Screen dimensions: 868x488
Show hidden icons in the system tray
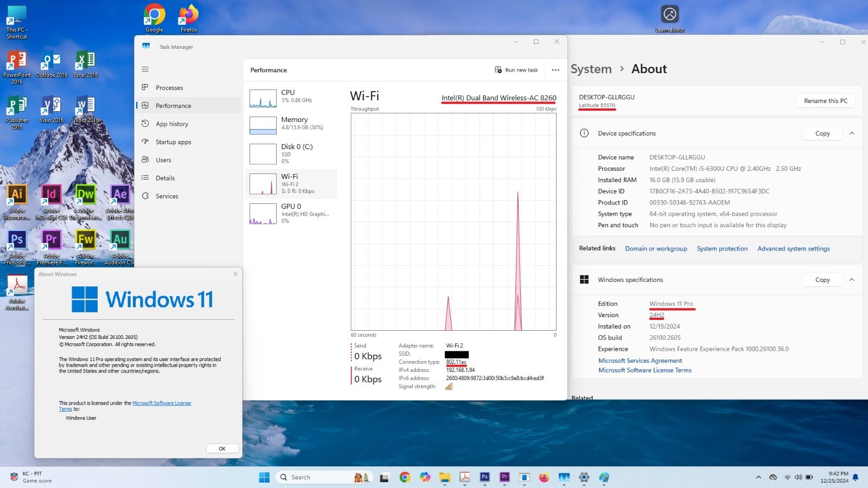click(758, 477)
